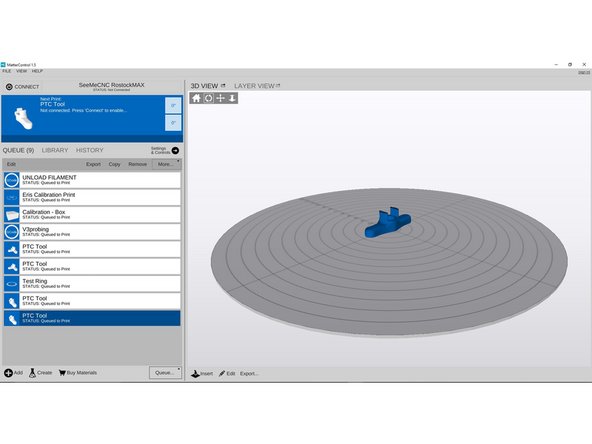This screenshot has height=444, width=592.
Task: Select the downward arrow zoom tool
Action: click(232, 98)
